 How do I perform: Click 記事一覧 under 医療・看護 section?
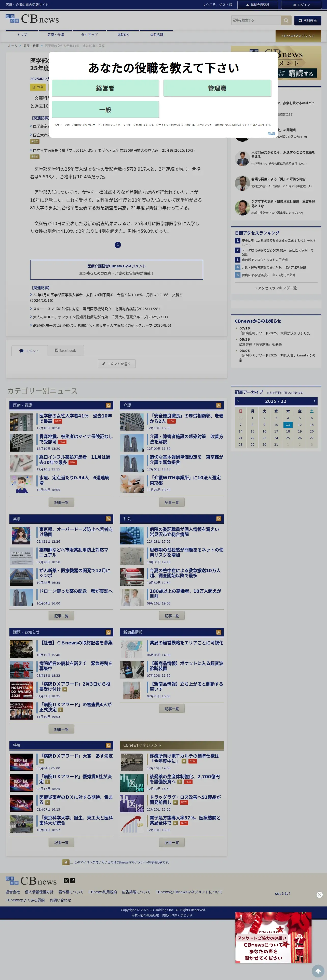pyautogui.click(x=61, y=502)
